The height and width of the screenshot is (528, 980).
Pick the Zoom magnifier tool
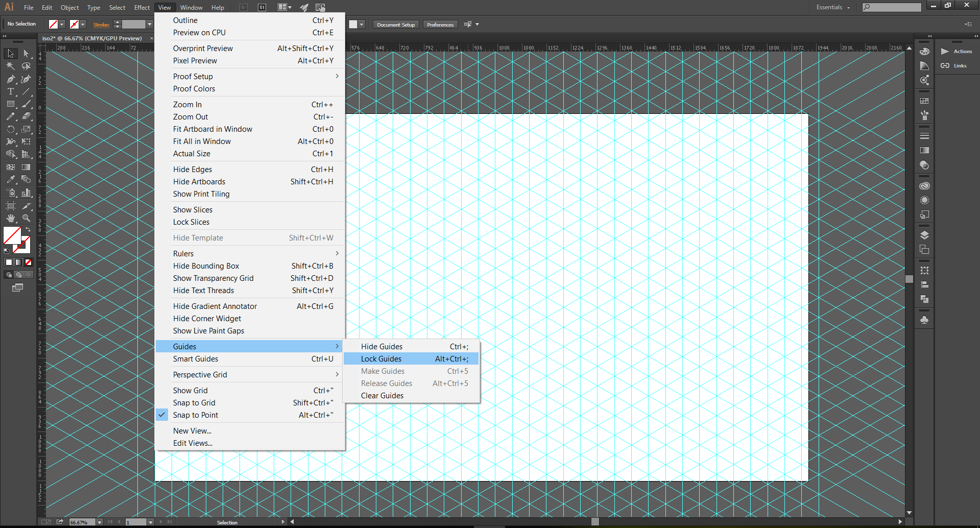click(26, 218)
